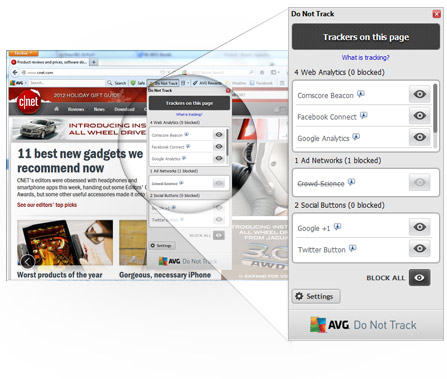Click the Web Analytics list scrollbar
Image resolution: width=447 pixels, height=379 pixels.
point(435,108)
